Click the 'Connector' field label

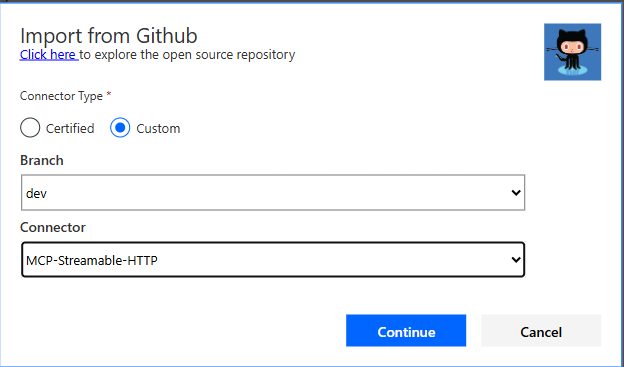click(53, 227)
